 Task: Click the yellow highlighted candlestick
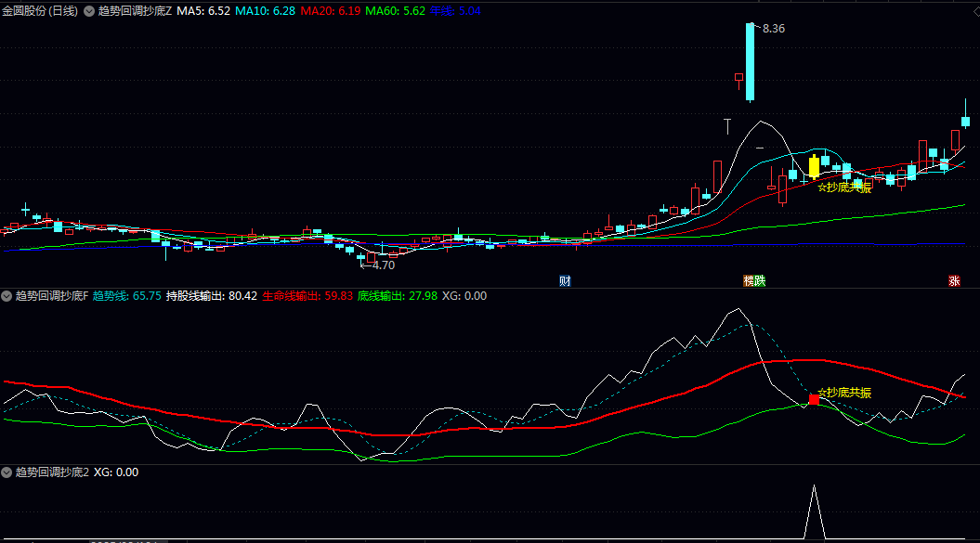[x=814, y=167]
